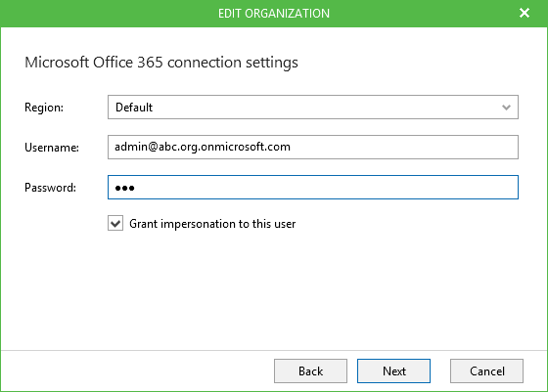The width and height of the screenshot is (548, 392).
Task: Select the Default value text in Region
Action: [x=134, y=108]
